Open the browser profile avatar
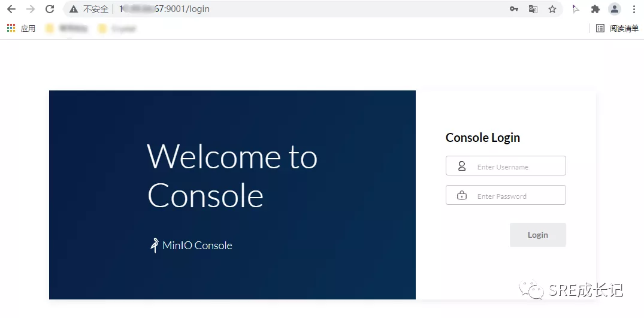Screen dimensions: 644x318 click(615, 9)
